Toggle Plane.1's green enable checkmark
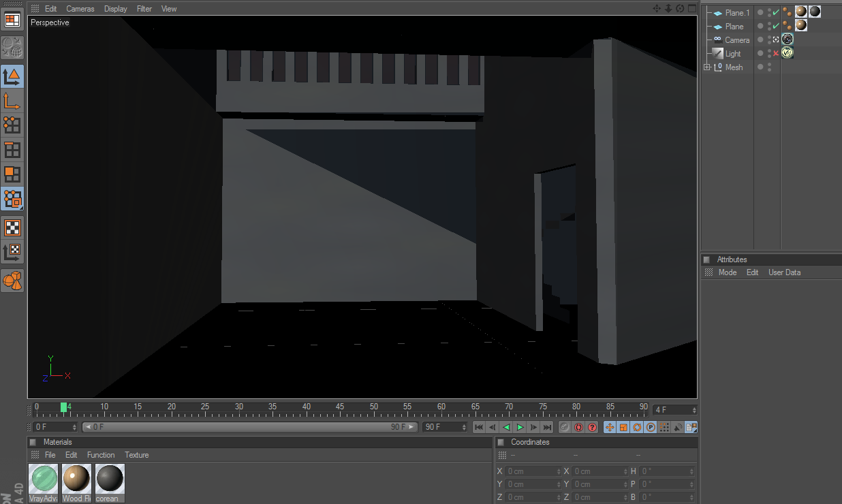This screenshot has width=842, height=504. pyautogui.click(x=776, y=12)
